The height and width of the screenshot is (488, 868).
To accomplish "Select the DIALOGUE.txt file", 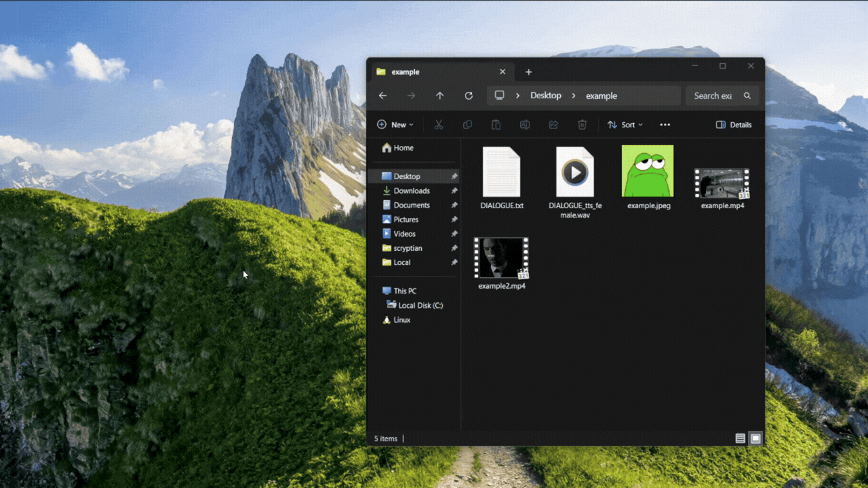I will [x=502, y=178].
